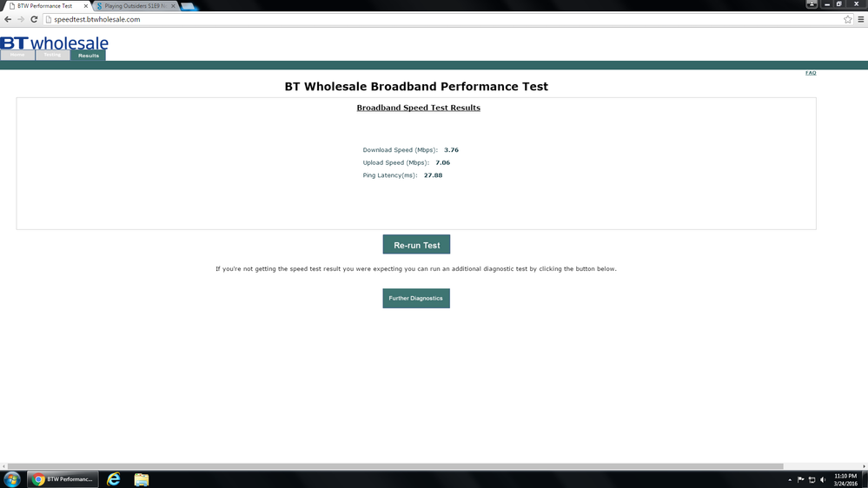Click the Further Diagnostics button
This screenshot has height=488, width=868.
click(416, 298)
